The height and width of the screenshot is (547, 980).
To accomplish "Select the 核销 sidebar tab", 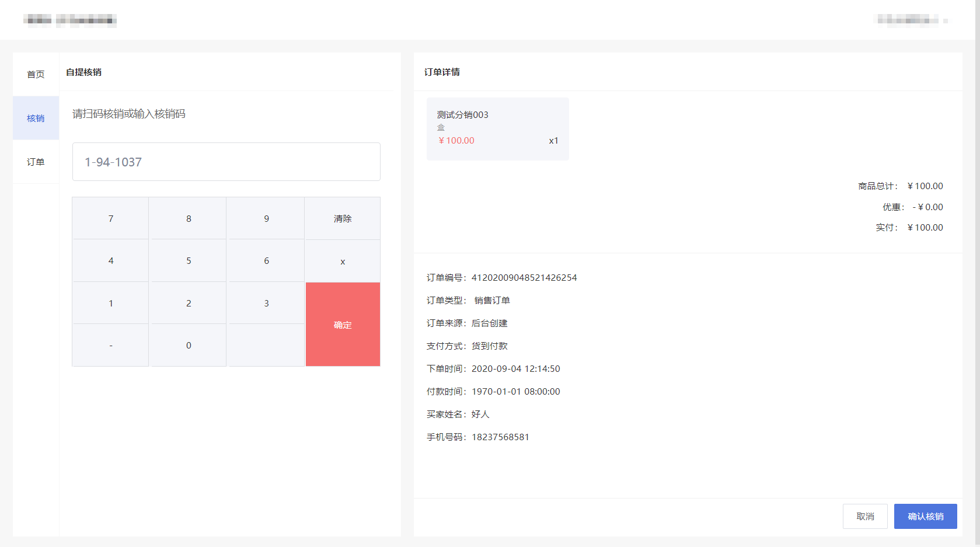I will (36, 118).
